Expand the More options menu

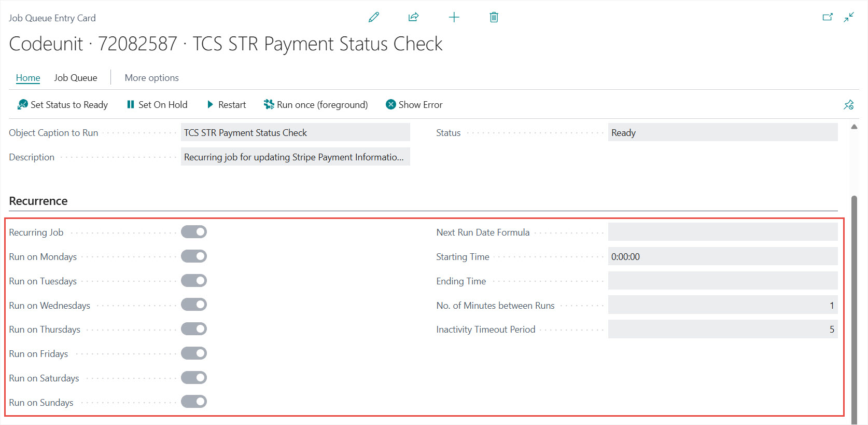click(x=151, y=78)
